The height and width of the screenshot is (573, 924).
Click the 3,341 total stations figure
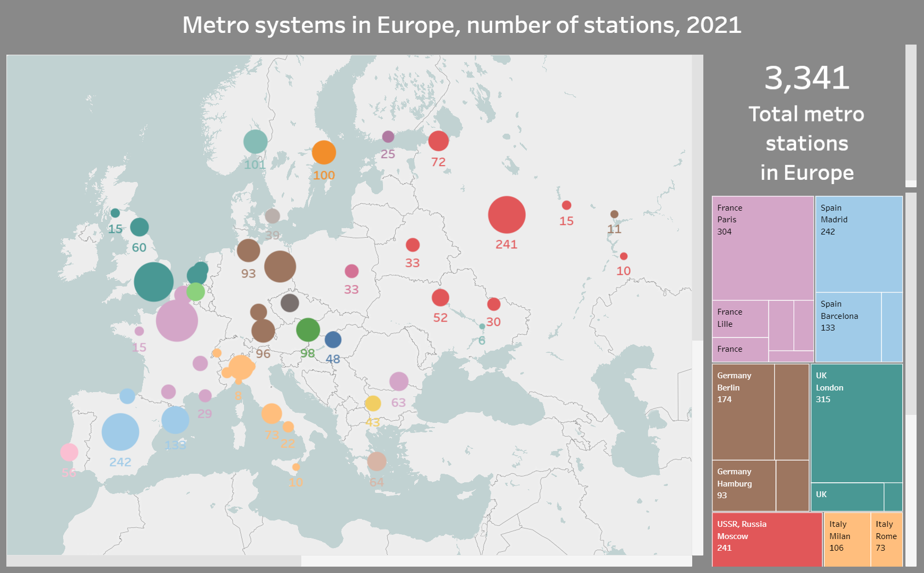[807, 78]
